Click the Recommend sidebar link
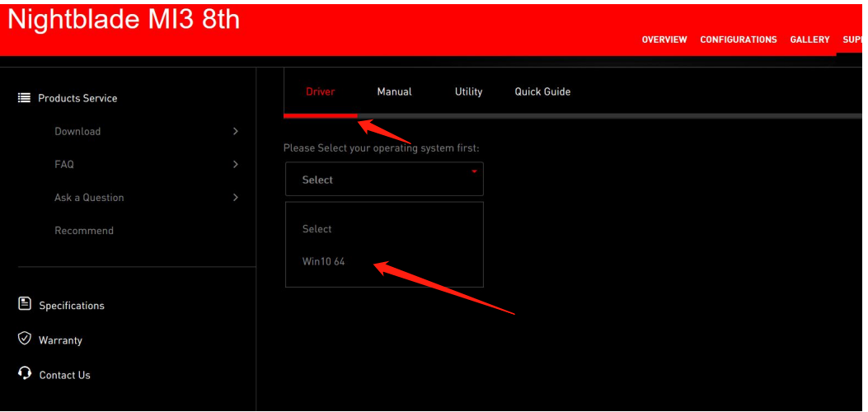868x412 pixels. 84,231
